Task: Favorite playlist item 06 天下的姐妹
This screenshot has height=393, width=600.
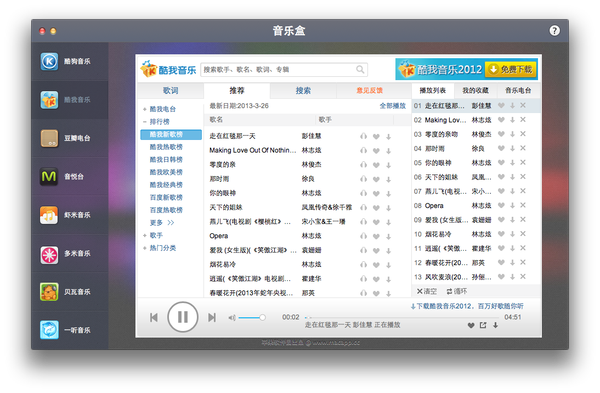Action: 501,177
